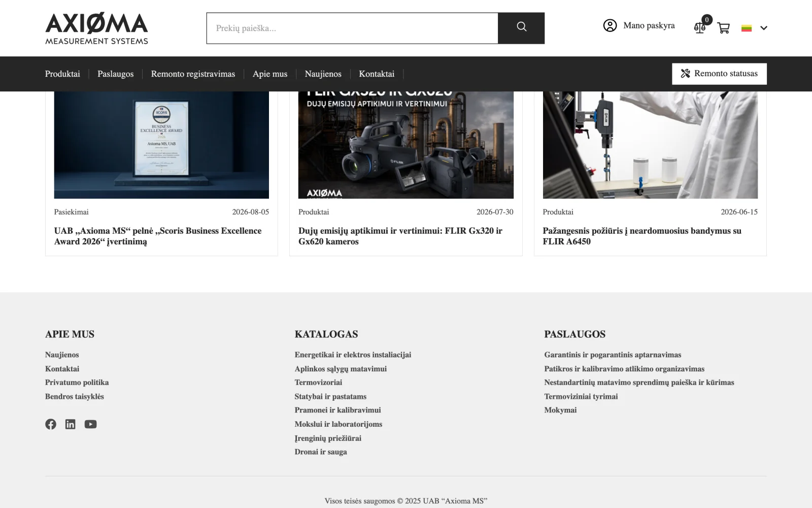The height and width of the screenshot is (508, 812).
Task: Open footer Kontaktai link
Action: [x=62, y=369]
